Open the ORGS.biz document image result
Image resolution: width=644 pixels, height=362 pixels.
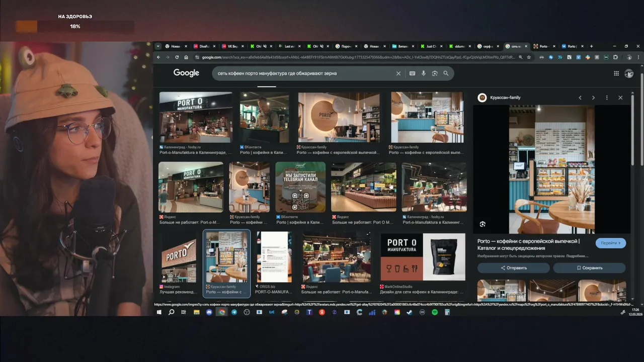tap(274, 256)
